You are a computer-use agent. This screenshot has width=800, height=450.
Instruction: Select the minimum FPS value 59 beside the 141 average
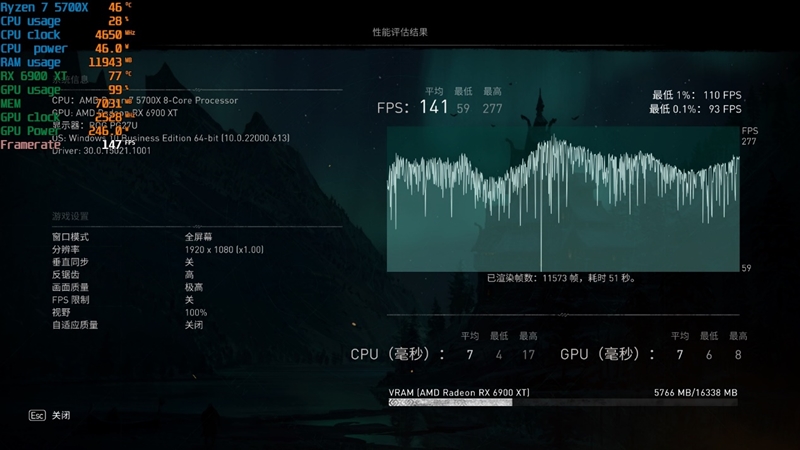463,108
